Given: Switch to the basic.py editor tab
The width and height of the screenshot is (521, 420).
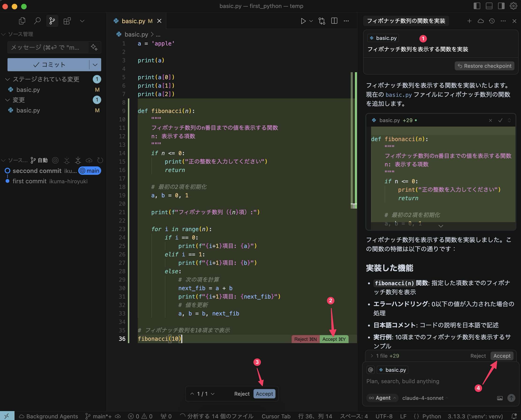Looking at the screenshot, I should pyautogui.click(x=133, y=21).
